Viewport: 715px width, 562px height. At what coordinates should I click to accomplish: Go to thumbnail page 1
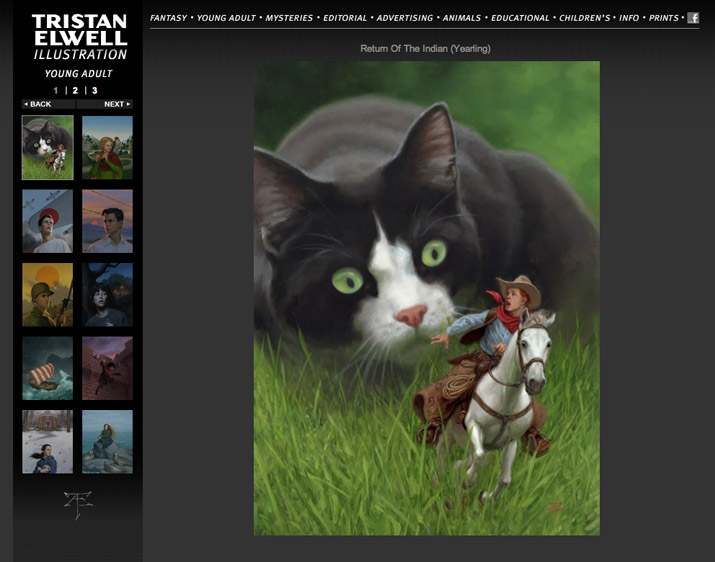(x=56, y=90)
